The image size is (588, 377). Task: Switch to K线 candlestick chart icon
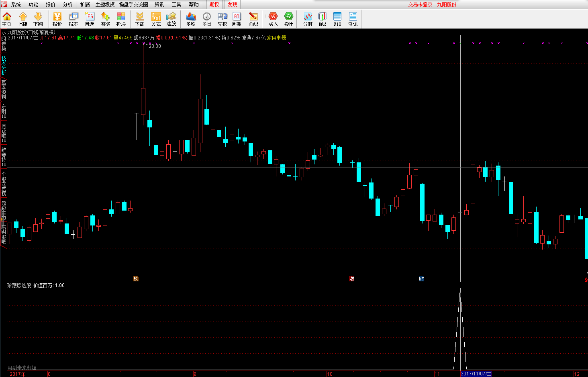[323, 19]
